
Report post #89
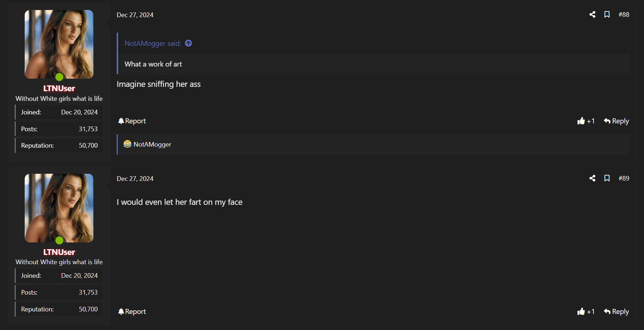[x=132, y=312]
